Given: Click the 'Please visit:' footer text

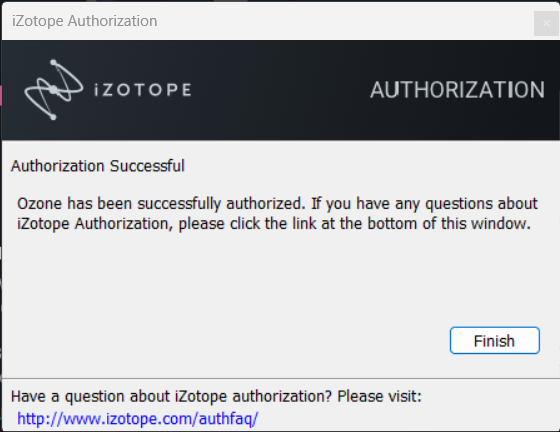Looking at the screenshot, I should tap(379, 396).
